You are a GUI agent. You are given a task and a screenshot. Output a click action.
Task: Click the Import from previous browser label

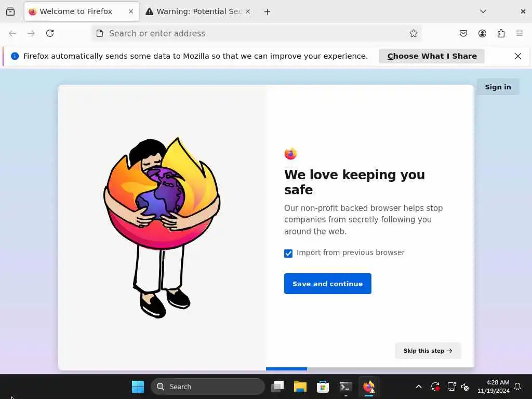pos(351,252)
